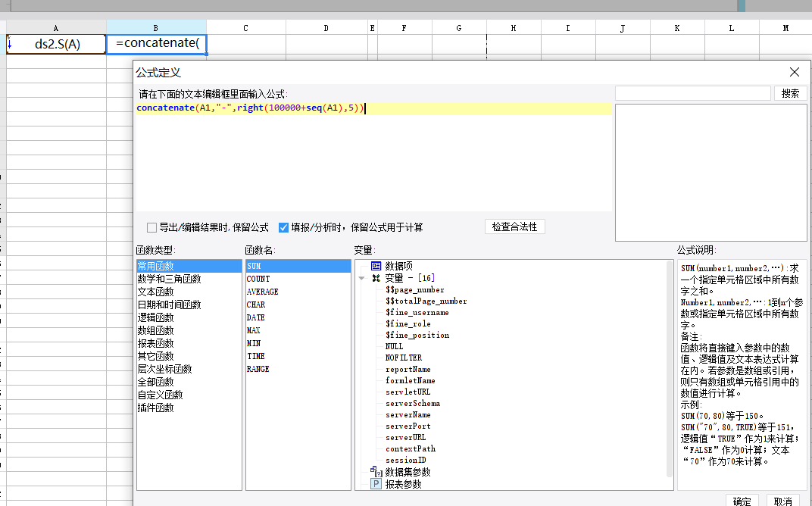Uncheck 填报/分析时,保留公式用于计算 checkbox
The width and height of the screenshot is (812, 506).
pos(284,227)
